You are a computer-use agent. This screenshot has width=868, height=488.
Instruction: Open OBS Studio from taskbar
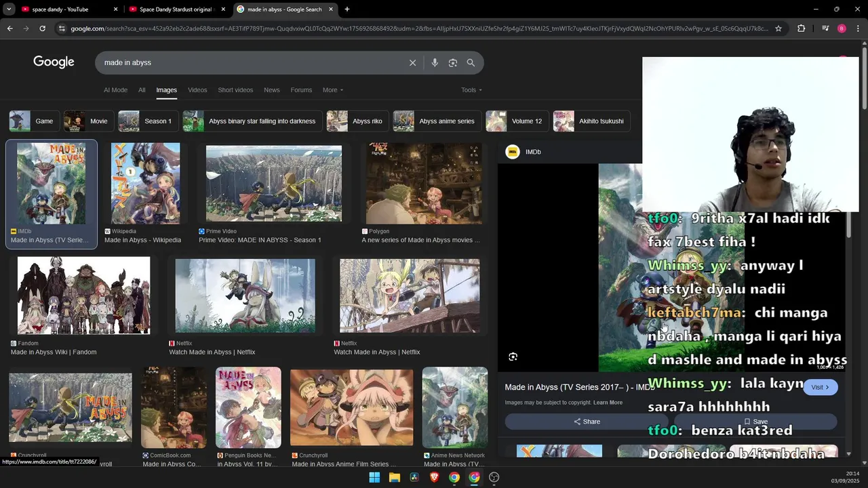pos(494,477)
